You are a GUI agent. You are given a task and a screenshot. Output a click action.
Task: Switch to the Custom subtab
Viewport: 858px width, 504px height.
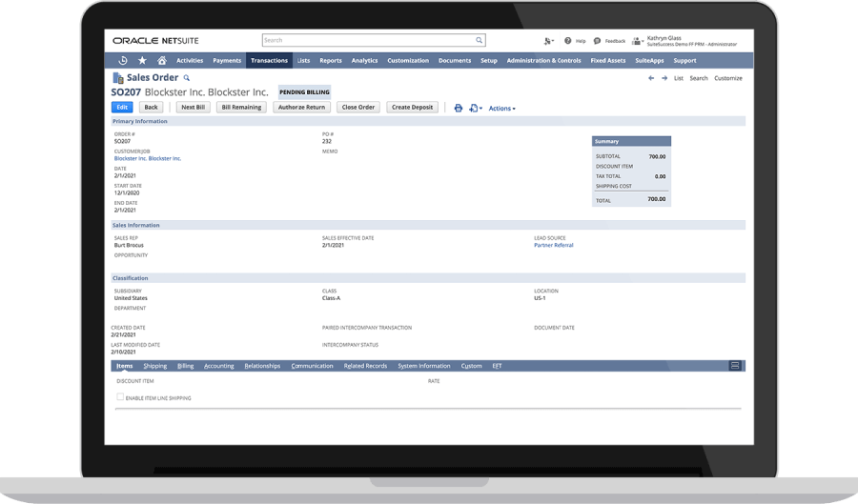pyautogui.click(x=471, y=366)
